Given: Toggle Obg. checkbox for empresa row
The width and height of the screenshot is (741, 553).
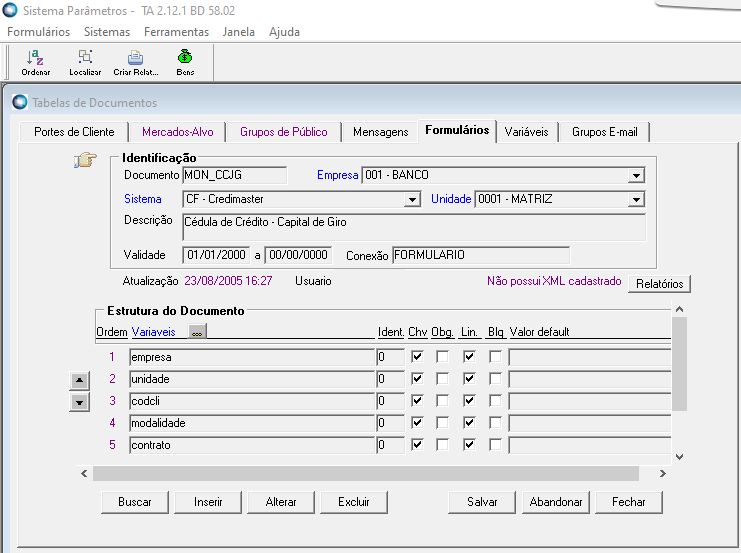Looking at the screenshot, I should [442, 356].
